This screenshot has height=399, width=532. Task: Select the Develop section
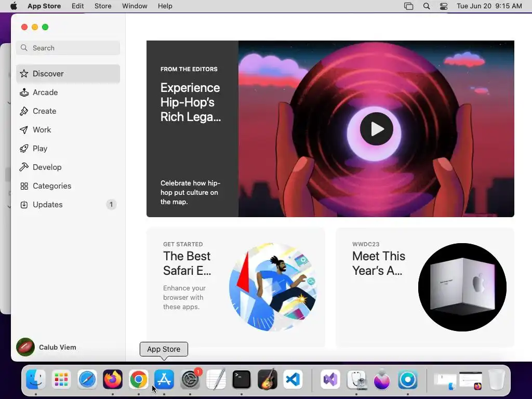(68, 167)
